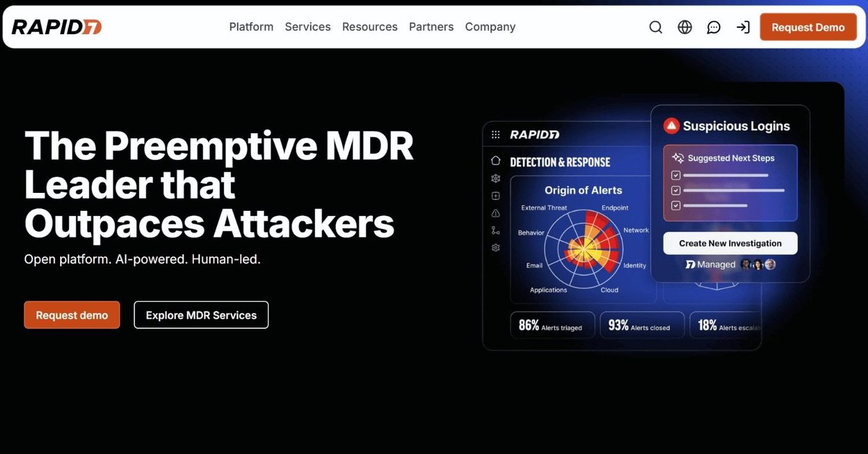This screenshot has height=454, width=868.
Task: Click the Managed label text
Action: click(716, 265)
